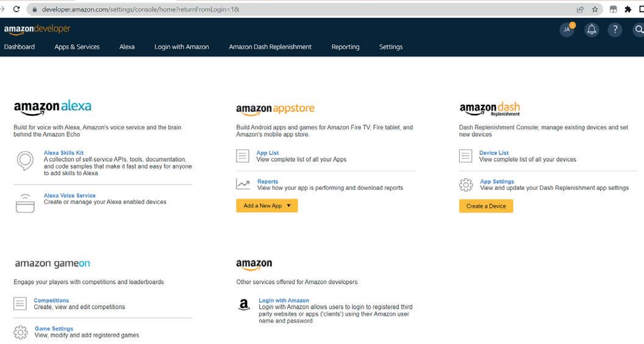
Task: Bookmark this page with the star icon
Action: coord(595,9)
